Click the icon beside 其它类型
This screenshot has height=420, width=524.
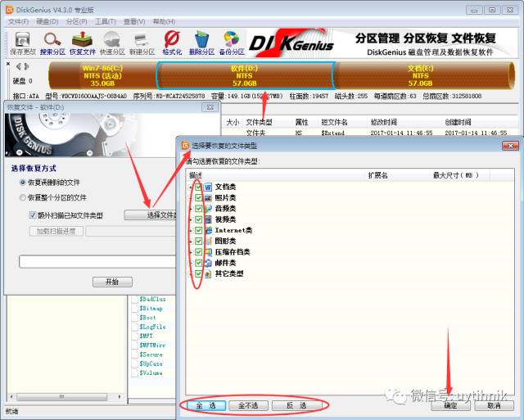click(x=208, y=273)
